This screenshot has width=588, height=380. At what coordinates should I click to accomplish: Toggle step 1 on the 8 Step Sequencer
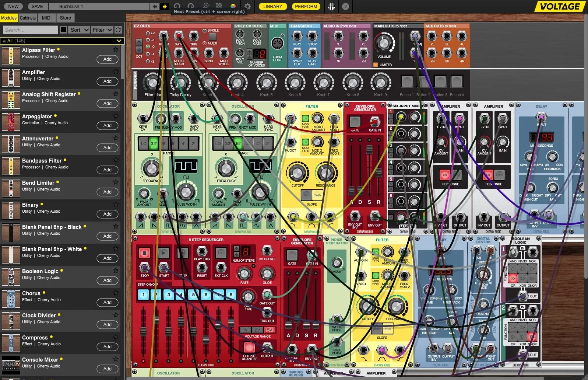(x=144, y=294)
